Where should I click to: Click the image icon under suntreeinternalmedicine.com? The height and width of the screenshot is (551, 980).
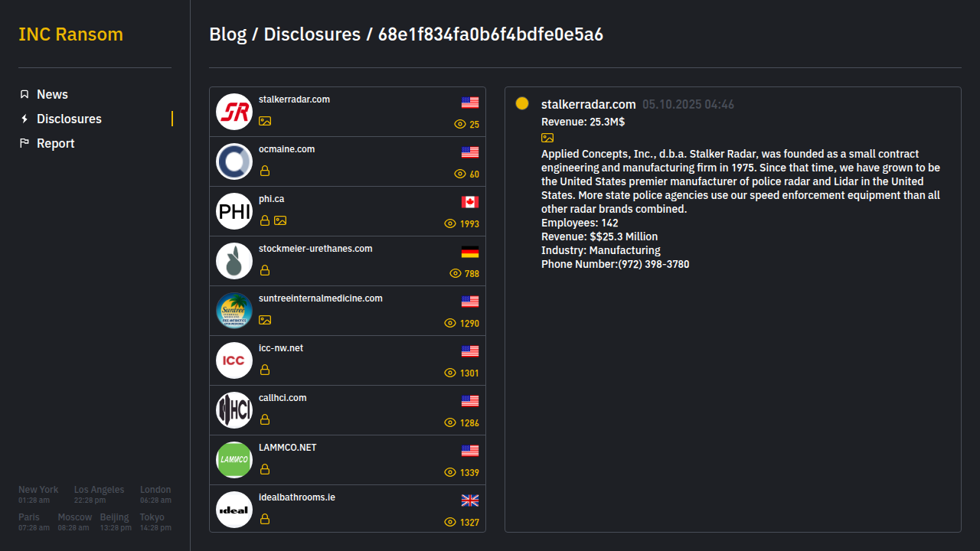(265, 320)
